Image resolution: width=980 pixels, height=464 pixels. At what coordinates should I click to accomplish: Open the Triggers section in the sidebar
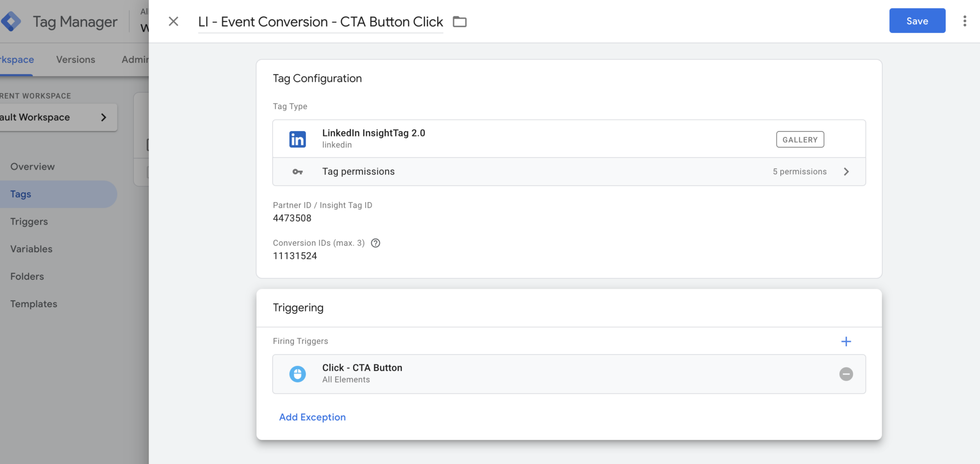28,221
